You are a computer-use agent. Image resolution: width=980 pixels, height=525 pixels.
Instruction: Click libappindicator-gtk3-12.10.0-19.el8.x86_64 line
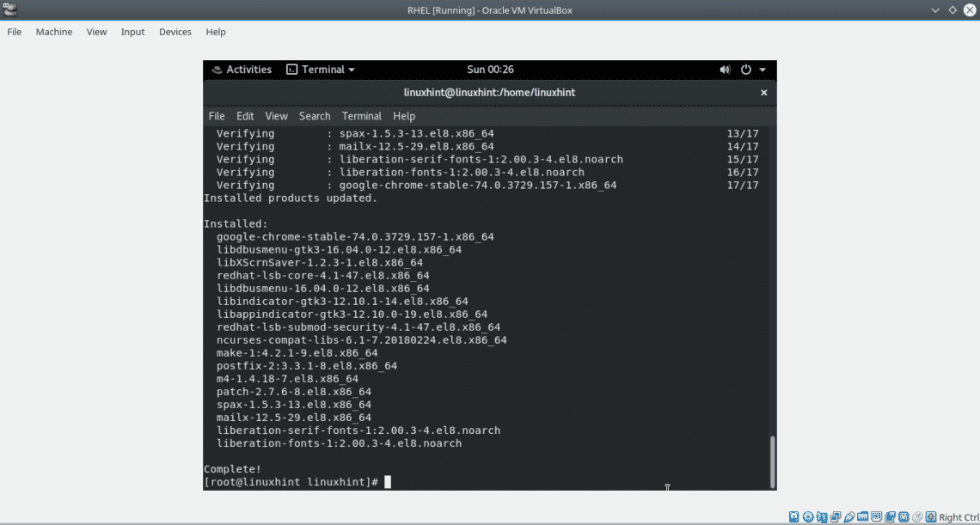(352, 314)
